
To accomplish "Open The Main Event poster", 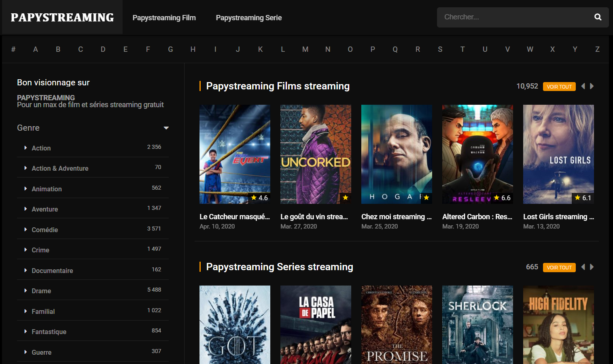I will pos(235,154).
